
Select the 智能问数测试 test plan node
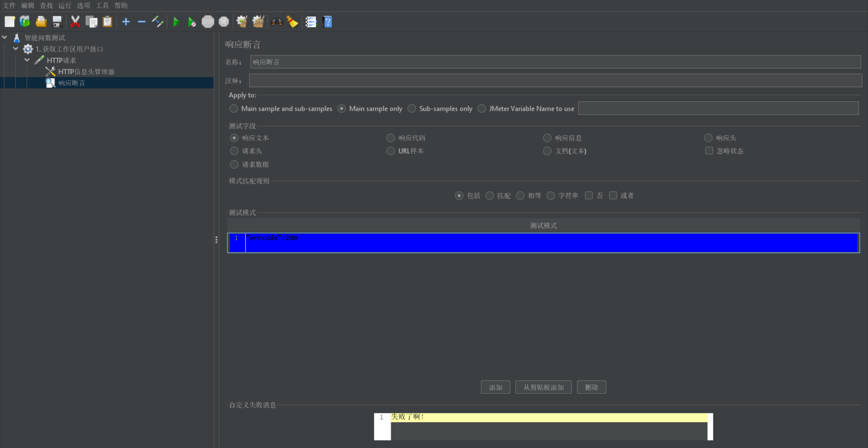45,38
